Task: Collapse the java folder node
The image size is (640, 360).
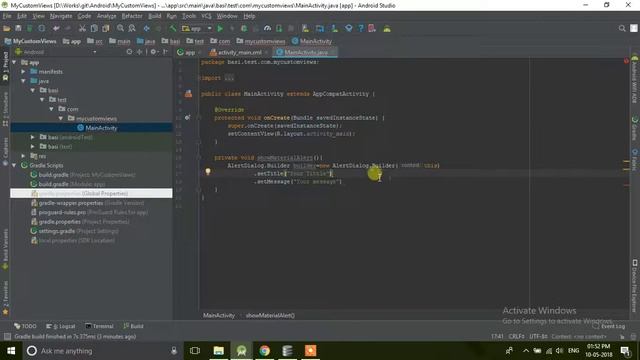Action: (24, 81)
